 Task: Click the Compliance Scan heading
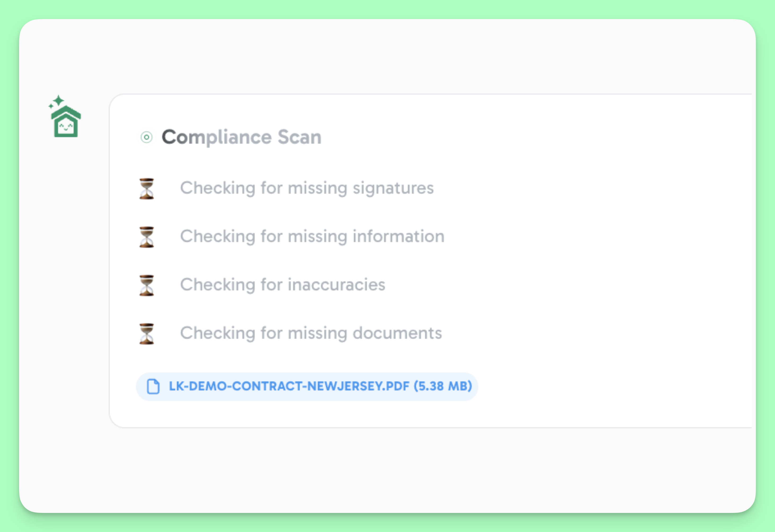pyautogui.click(x=242, y=137)
